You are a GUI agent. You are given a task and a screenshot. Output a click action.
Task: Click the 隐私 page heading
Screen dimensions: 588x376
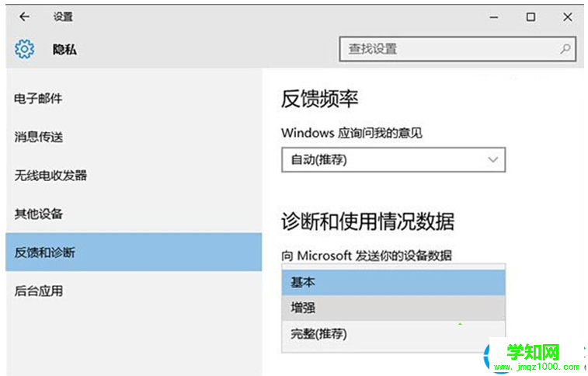coord(64,50)
